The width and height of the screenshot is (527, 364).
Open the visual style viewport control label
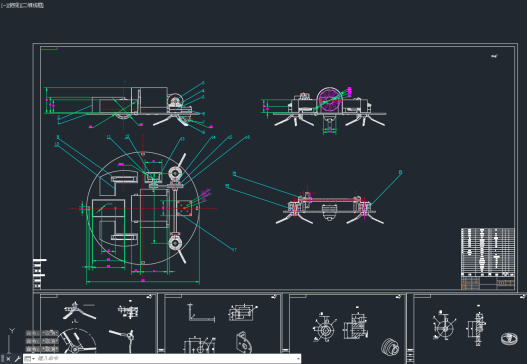click(x=33, y=5)
